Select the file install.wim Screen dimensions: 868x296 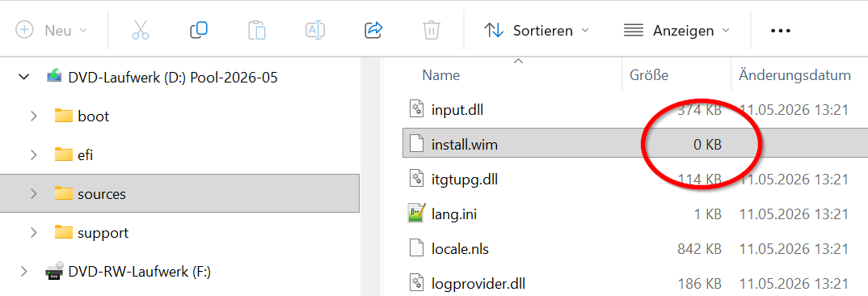[x=465, y=145]
